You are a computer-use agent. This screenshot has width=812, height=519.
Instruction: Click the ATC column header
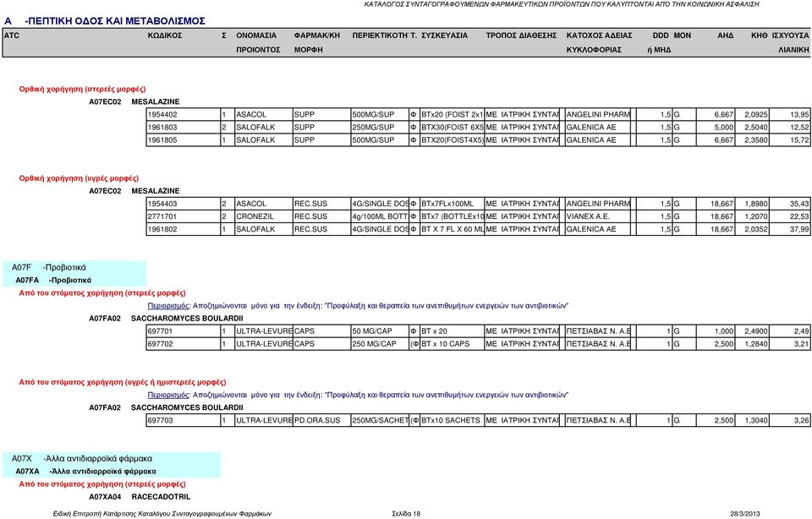click(x=11, y=36)
